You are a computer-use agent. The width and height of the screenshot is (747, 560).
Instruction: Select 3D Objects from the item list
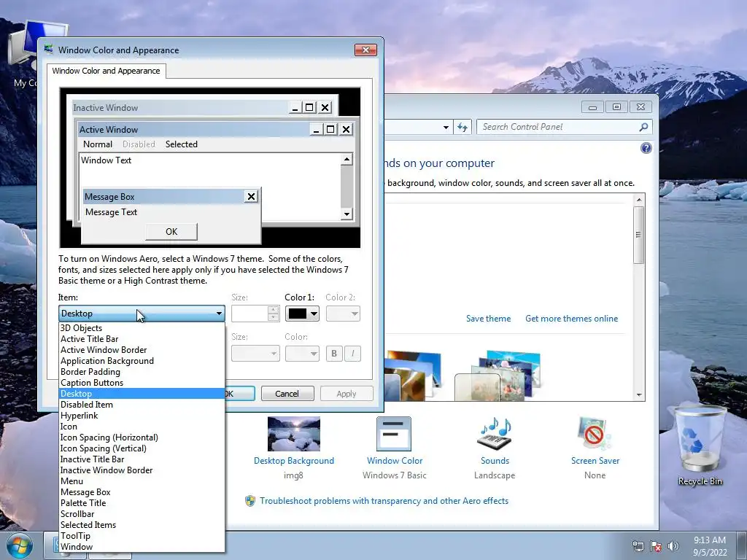tap(142, 328)
